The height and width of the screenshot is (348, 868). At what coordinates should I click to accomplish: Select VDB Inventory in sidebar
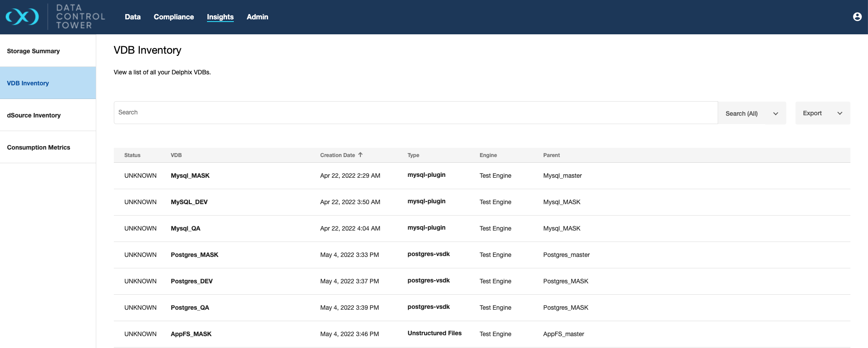point(28,83)
